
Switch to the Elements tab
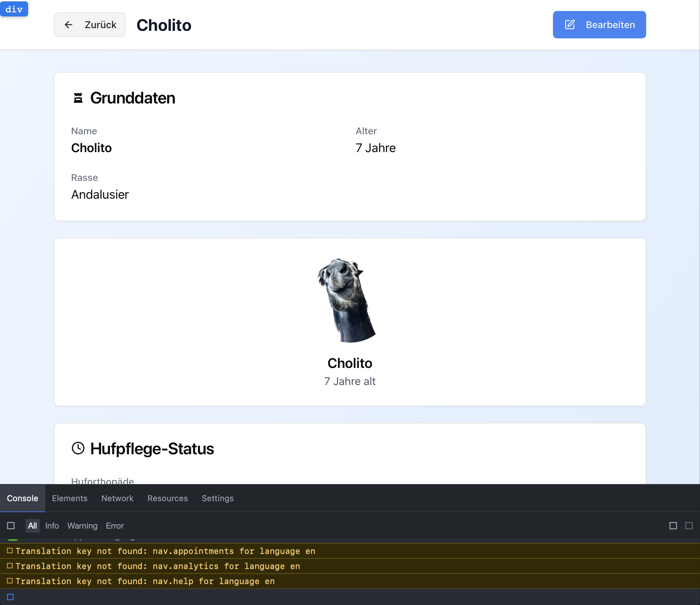[x=70, y=498]
